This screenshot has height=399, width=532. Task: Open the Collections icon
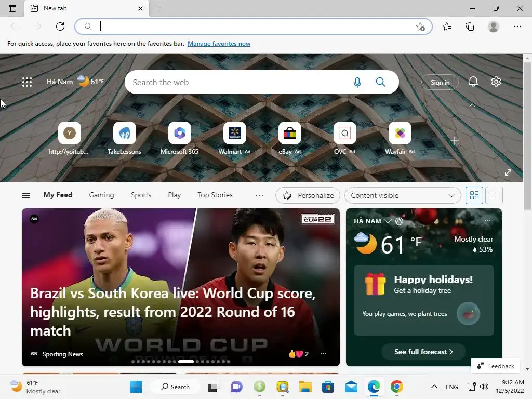(x=470, y=26)
